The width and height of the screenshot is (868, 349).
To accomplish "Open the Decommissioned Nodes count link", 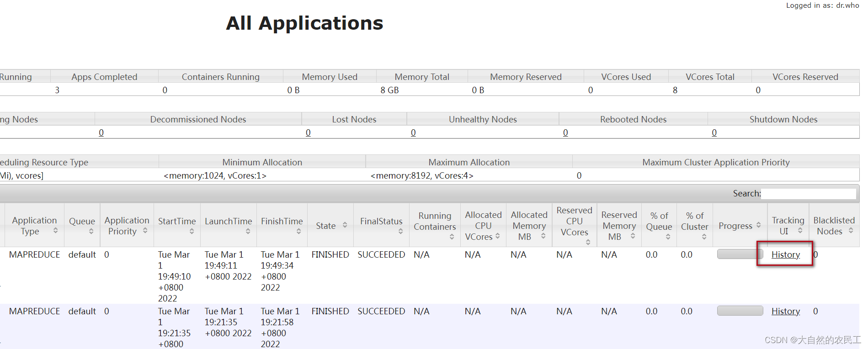I will click(101, 132).
